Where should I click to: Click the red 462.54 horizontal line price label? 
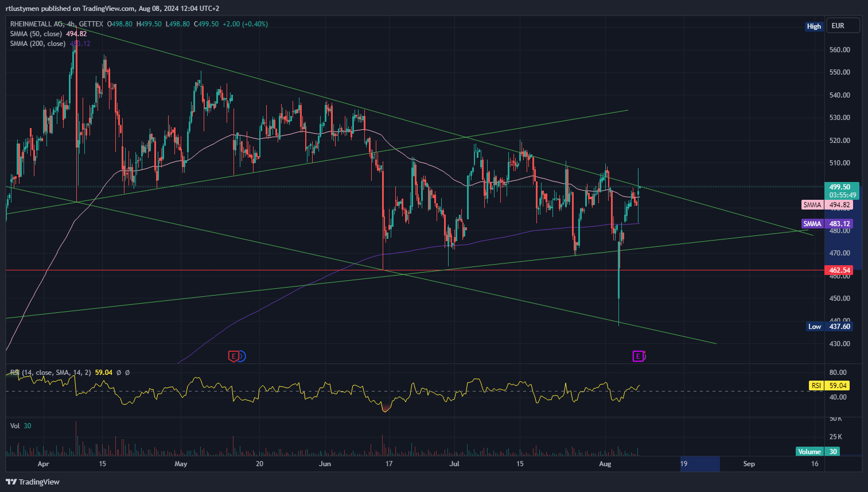click(x=840, y=270)
